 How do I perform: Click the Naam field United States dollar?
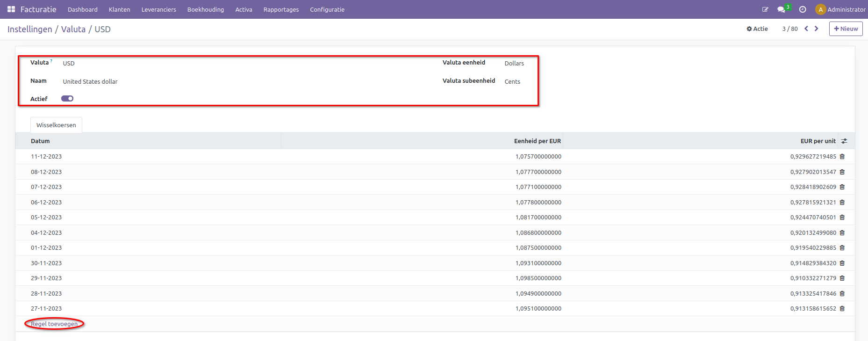[90, 81]
